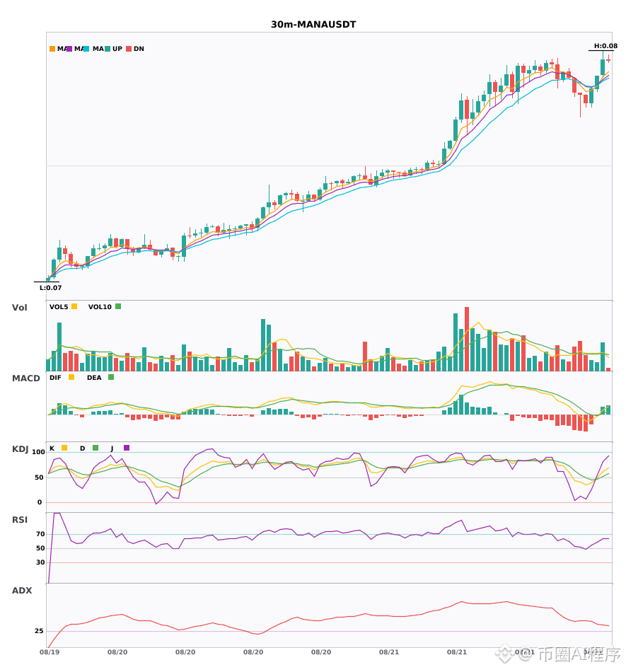The width and height of the screenshot is (626, 672).
Task: Click the KDJ axis value 0
Action: click(x=40, y=502)
